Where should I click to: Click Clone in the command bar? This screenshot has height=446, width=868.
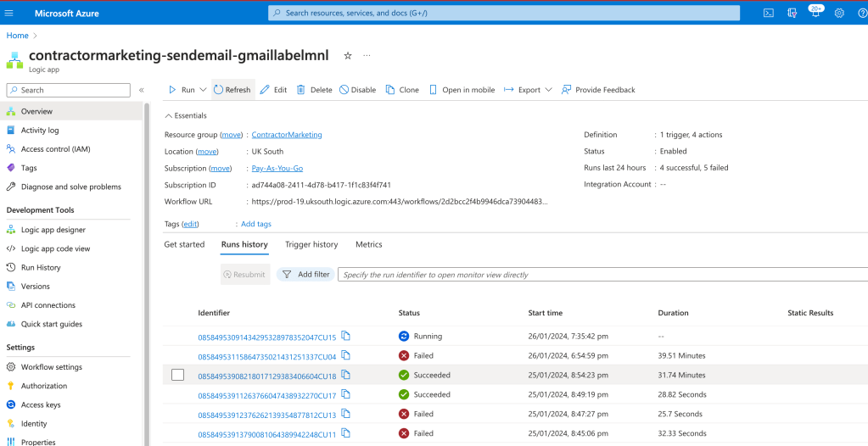pos(402,90)
